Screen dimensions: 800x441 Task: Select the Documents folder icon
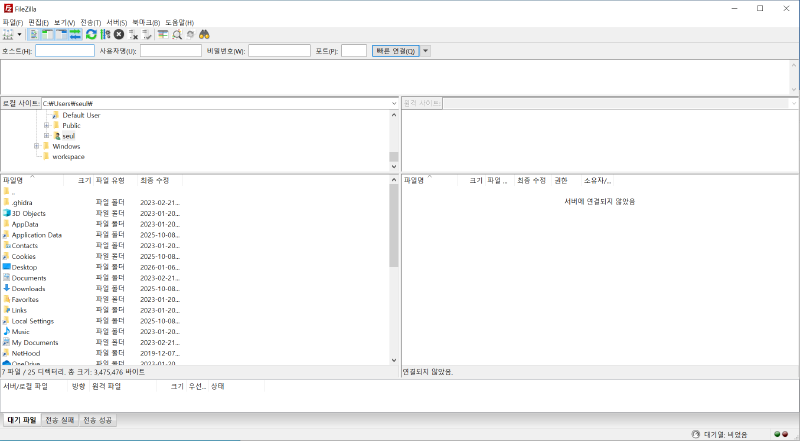tap(6, 277)
